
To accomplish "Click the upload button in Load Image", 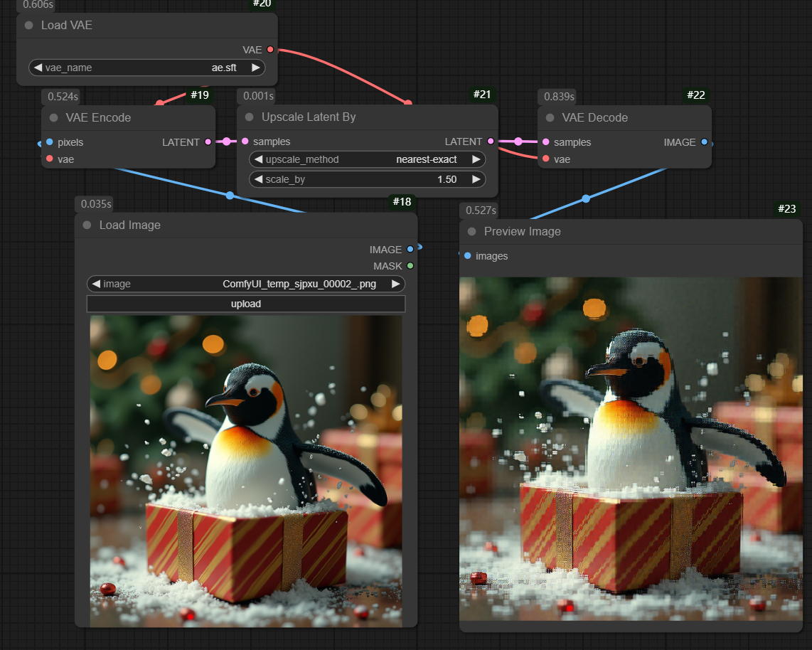I will pyautogui.click(x=246, y=304).
